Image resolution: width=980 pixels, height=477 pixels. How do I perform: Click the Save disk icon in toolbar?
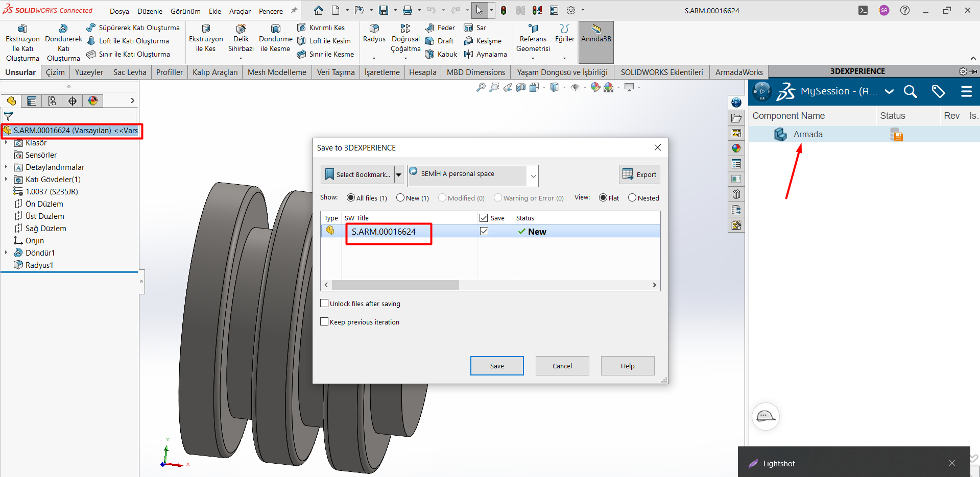384,10
